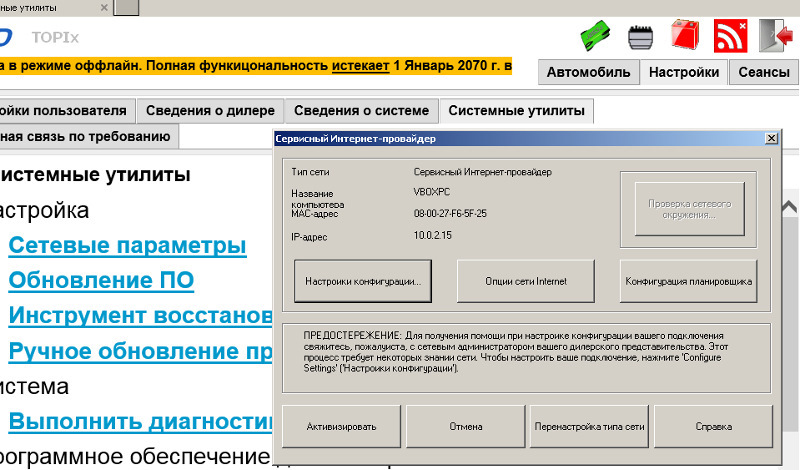Click the red battery icon
This screenshot has width=800, height=470.
(x=685, y=34)
